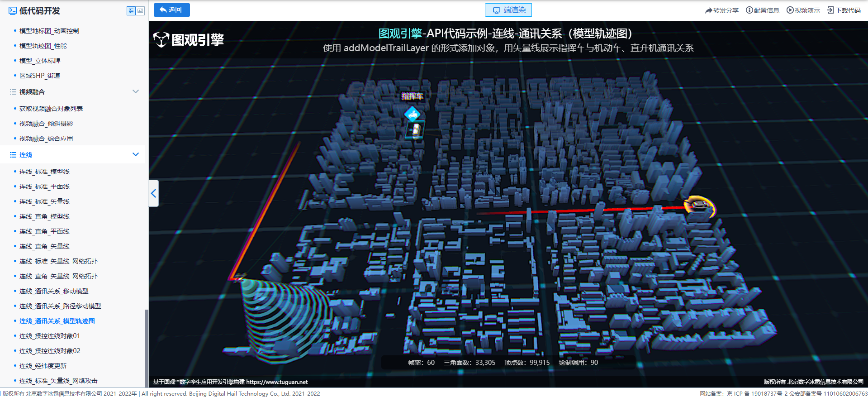Open 连线_标准_矢量线_网络拓扑 example

tap(58, 261)
